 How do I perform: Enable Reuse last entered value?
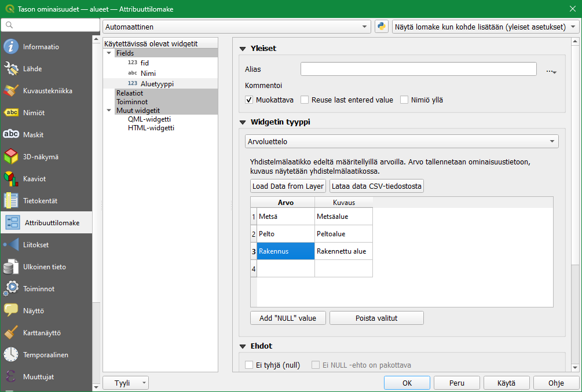coord(305,100)
